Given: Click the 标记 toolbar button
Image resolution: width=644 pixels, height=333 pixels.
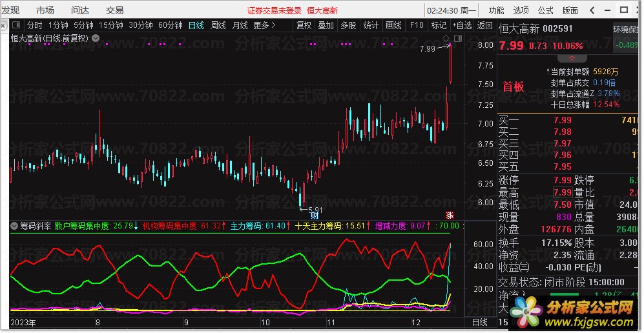Looking at the screenshot, I should point(439,25).
